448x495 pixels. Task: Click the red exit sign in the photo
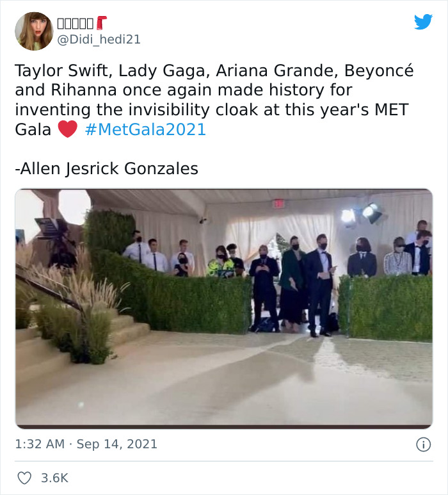coord(278,204)
